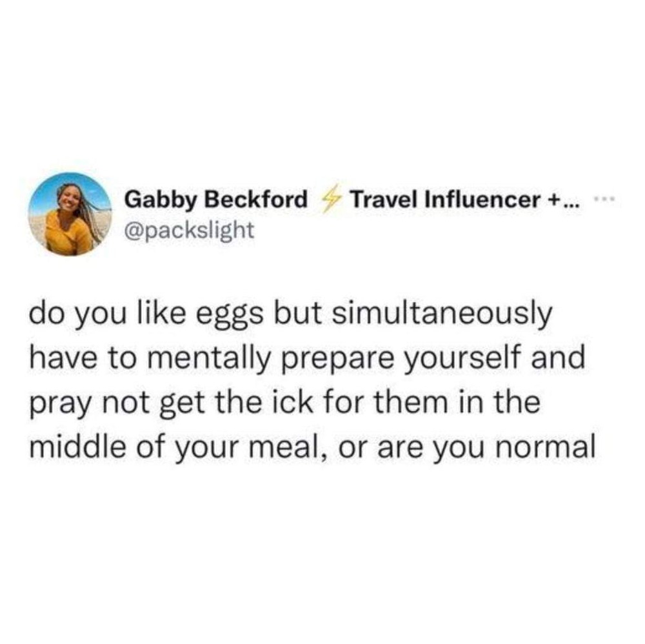This screenshot has height=644, width=645.
Task: Open the Gabby Beckford display name link
Action: tap(215, 201)
